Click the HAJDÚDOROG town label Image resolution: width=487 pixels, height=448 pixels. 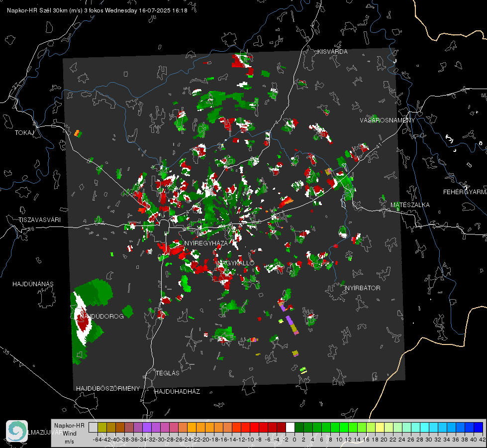[102, 317]
